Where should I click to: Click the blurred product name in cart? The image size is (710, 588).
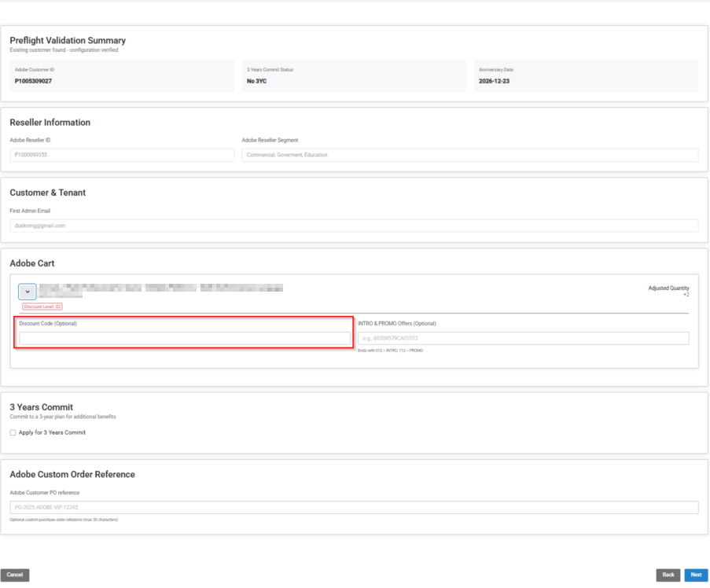pyautogui.click(x=161, y=288)
